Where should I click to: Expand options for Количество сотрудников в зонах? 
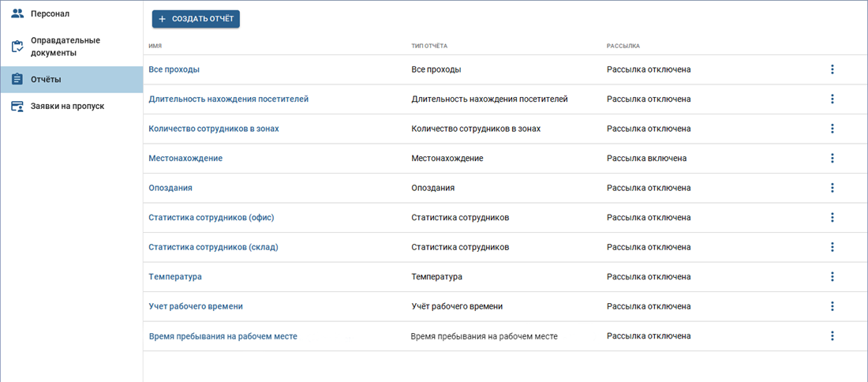[x=832, y=129]
